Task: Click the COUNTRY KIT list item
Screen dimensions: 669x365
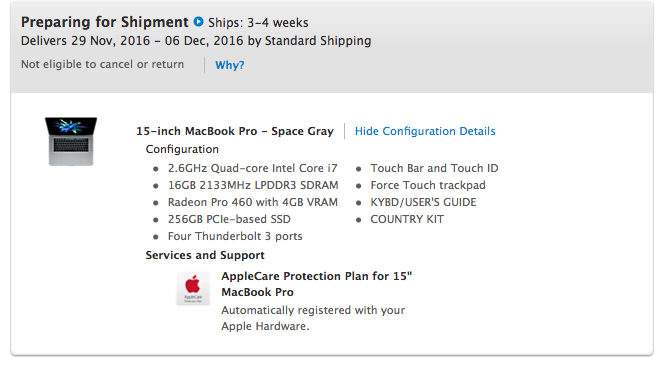Action: coord(407,219)
